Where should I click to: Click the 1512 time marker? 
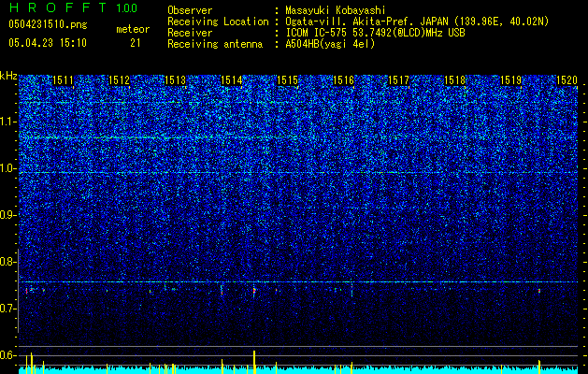coord(119,80)
